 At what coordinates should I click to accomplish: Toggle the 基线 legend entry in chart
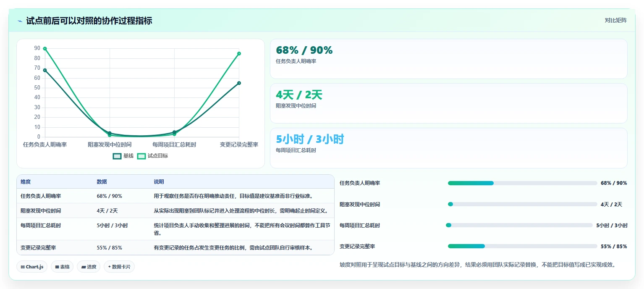tap(123, 156)
